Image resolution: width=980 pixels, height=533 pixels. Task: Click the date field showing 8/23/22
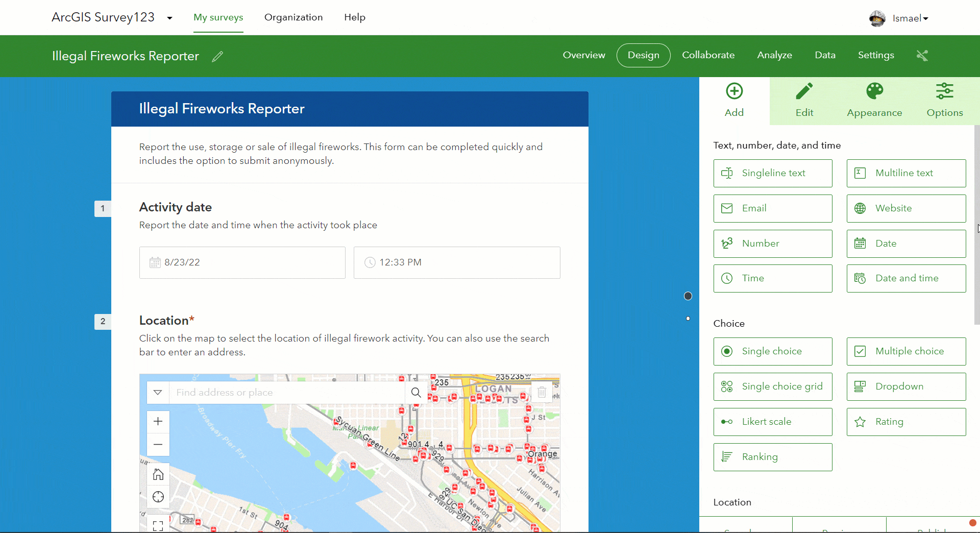(x=242, y=262)
